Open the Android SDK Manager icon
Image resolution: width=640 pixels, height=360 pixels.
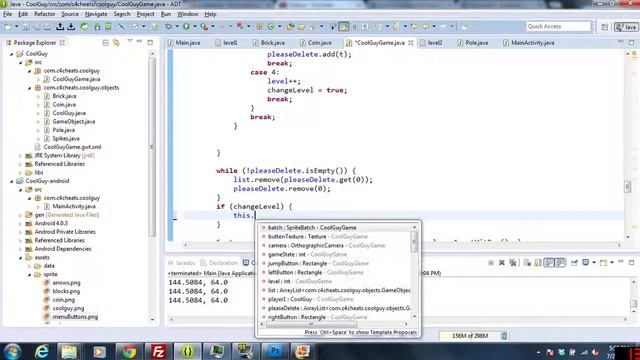tap(97, 27)
